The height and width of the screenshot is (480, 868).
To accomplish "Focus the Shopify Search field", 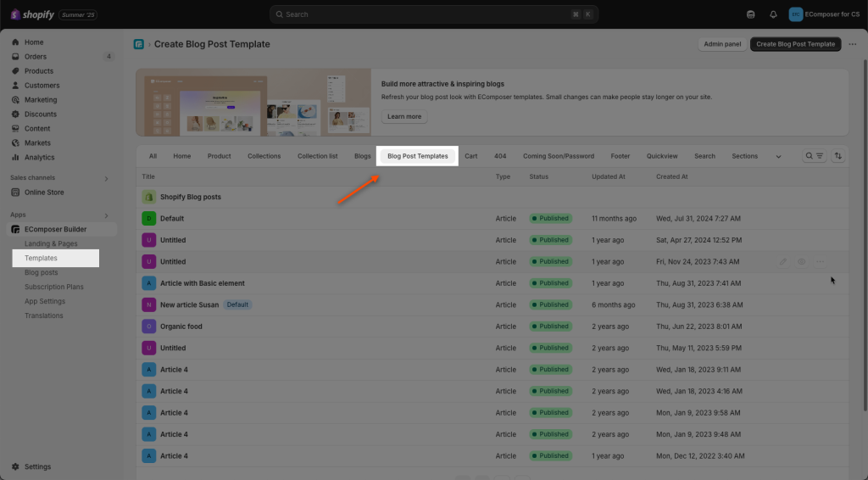I will pyautogui.click(x=433, y=14).
